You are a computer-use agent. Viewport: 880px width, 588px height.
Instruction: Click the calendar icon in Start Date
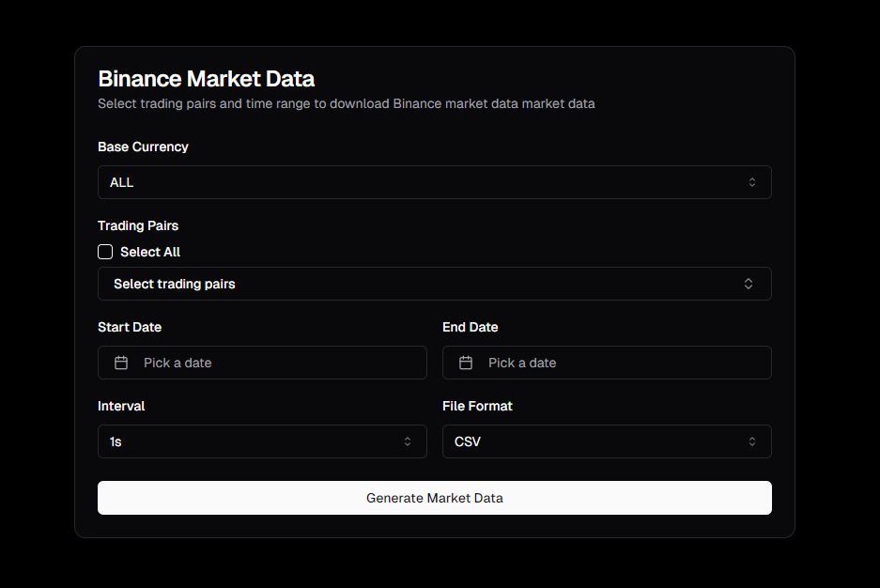pyautogui.click(x=121, y=363)
